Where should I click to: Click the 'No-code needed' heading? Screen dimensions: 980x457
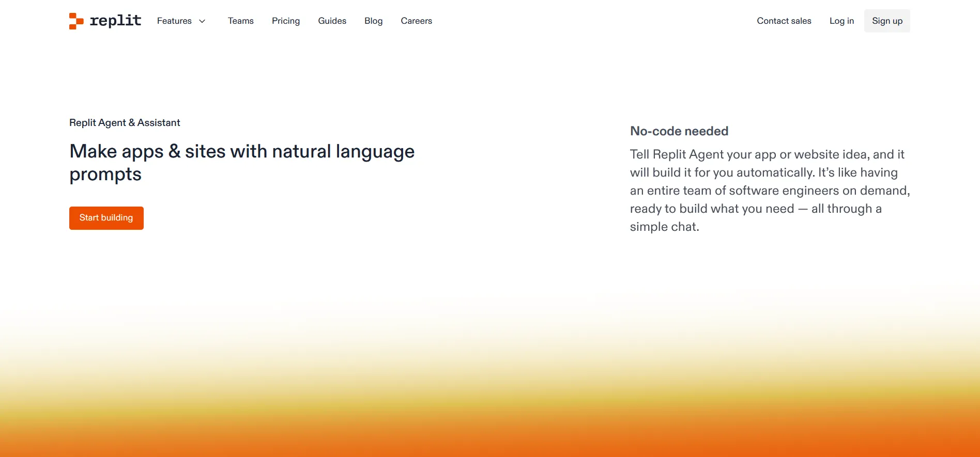[x=679, y=131]
